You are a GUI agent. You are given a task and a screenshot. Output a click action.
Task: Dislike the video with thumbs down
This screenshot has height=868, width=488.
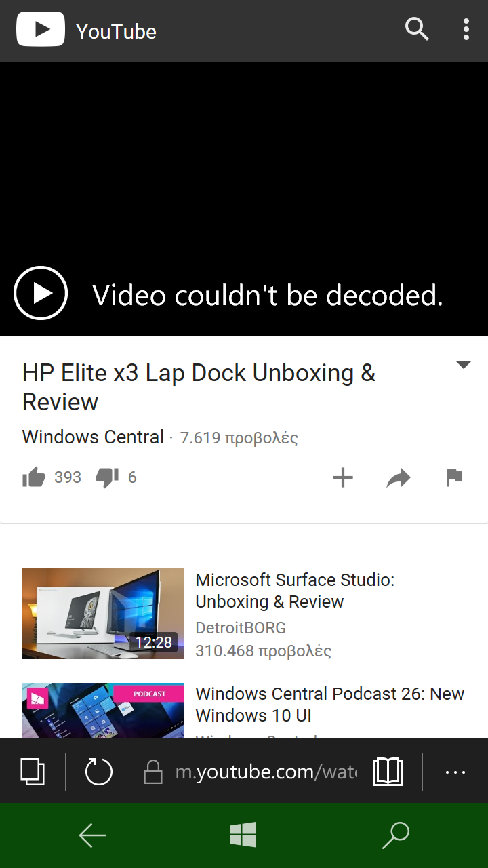pos(107,477)
